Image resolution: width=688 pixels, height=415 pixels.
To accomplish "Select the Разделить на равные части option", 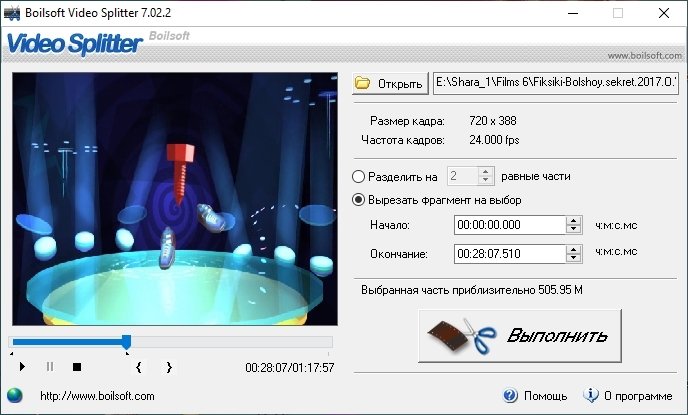I will [x=358, y=177].
